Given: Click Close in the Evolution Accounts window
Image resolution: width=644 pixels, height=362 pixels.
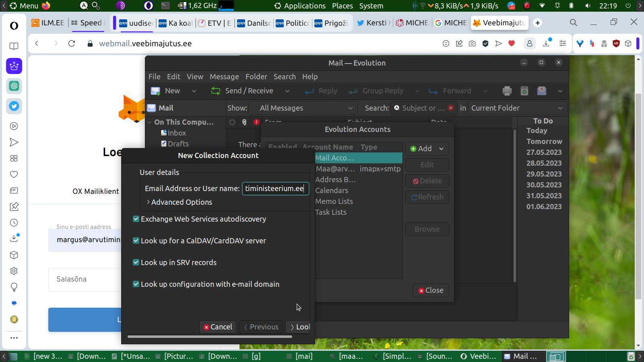Looking at the screenshot, I should pyautogui.click(x=431, y=290).
